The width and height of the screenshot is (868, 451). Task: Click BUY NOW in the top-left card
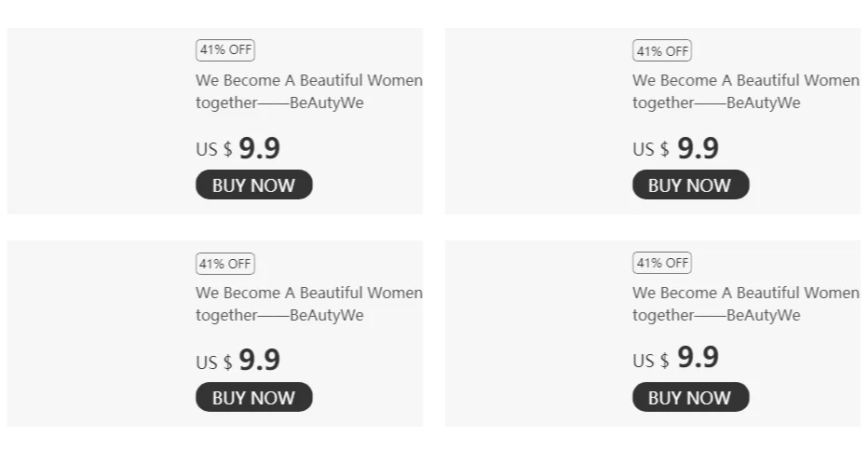[253, 184]
